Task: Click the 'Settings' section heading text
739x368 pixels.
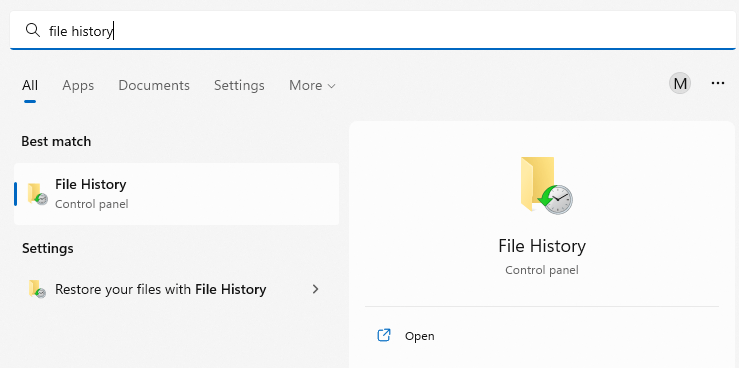Action: click(x=48, y=248)
